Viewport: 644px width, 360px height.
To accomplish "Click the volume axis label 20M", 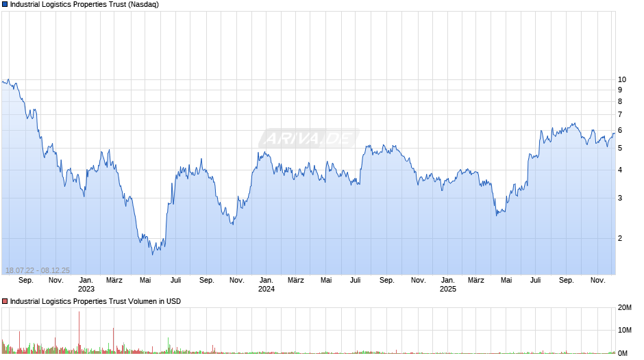I will 624,308.
